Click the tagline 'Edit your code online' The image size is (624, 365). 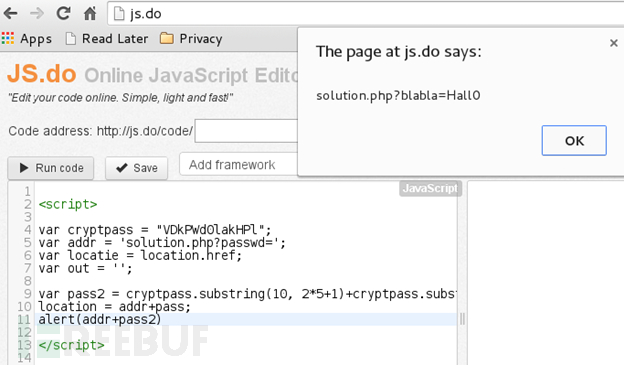click(x=121, y=98)
